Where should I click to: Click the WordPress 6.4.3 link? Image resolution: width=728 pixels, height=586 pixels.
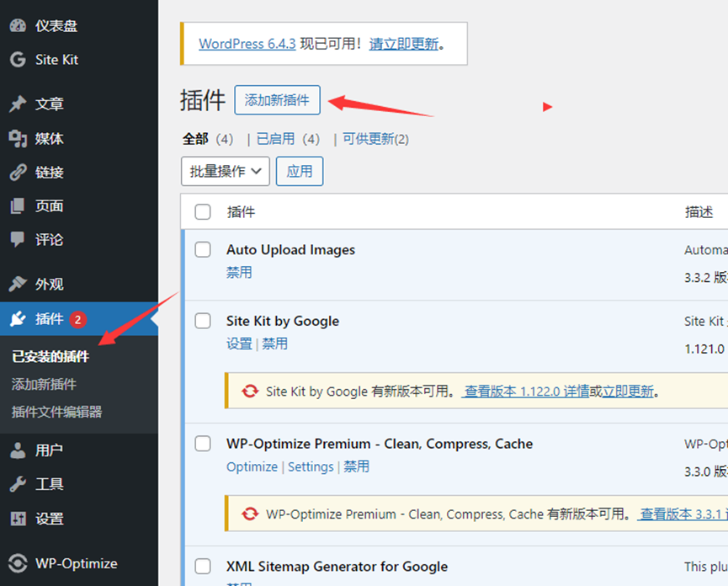click(247, 44)
